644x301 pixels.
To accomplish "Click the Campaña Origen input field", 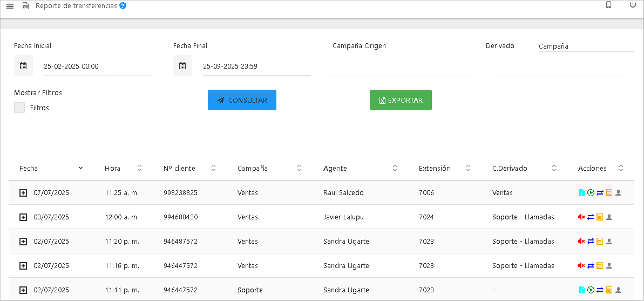I will click(x=401, y=66).
